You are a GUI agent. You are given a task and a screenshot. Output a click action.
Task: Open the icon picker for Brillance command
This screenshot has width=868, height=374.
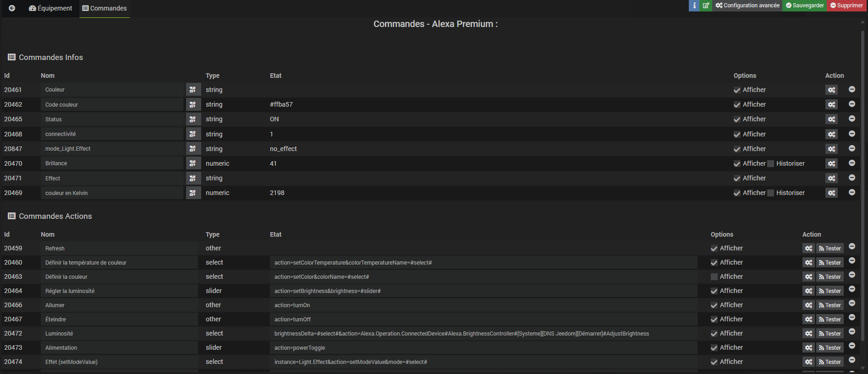193,163
